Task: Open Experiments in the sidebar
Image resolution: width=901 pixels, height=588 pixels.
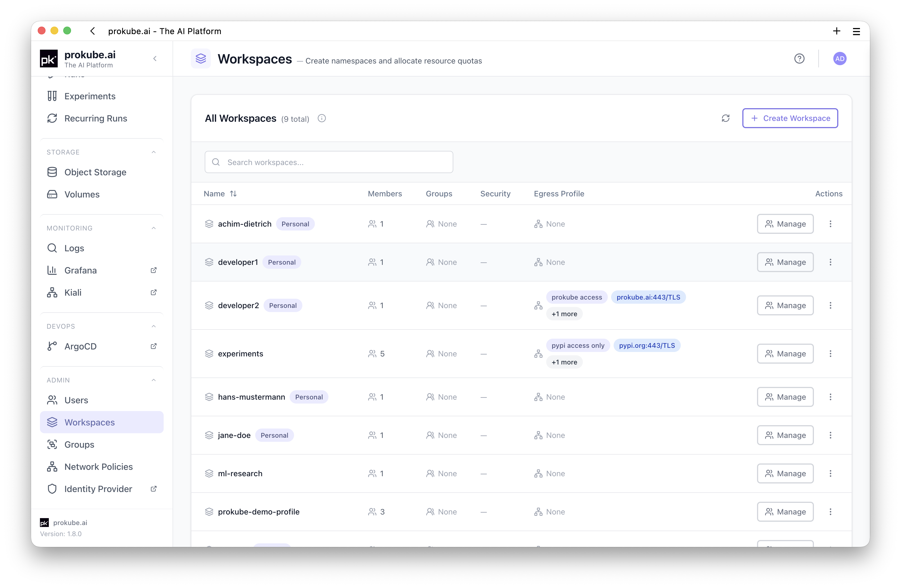Action: 102,96
